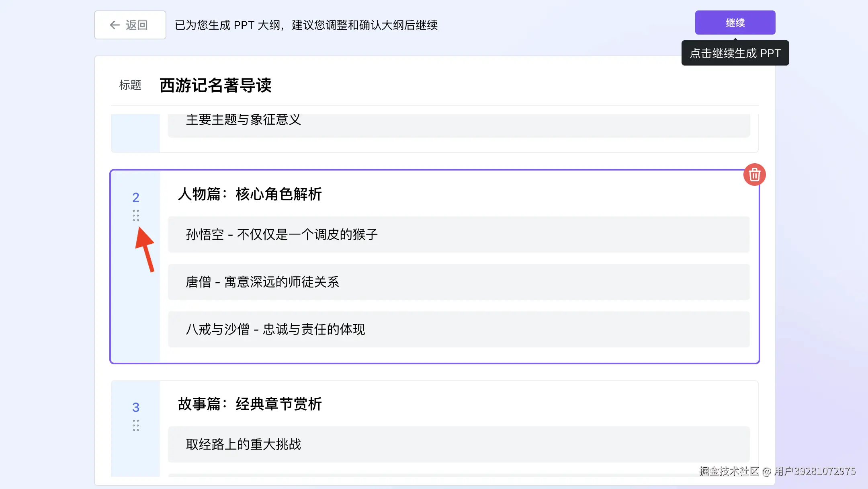Click drag handle dots under section 3
Viewport: 868px width, 489px height.
(136, 425)
